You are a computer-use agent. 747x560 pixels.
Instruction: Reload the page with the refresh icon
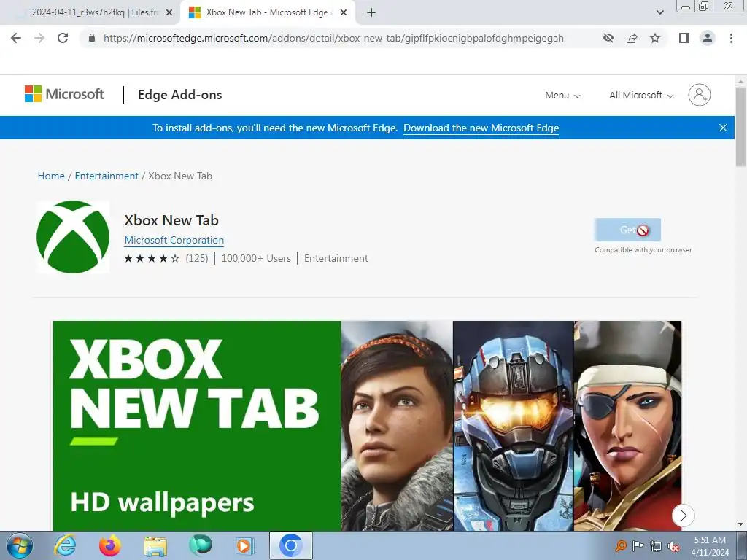[63, 38]
